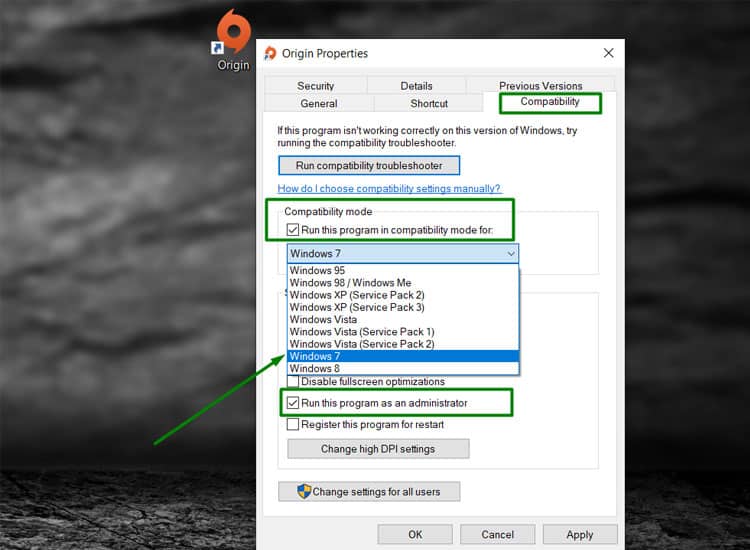750x550 pixels.
Task: Switch to the Security tab
Action: (x=315, y=86)
